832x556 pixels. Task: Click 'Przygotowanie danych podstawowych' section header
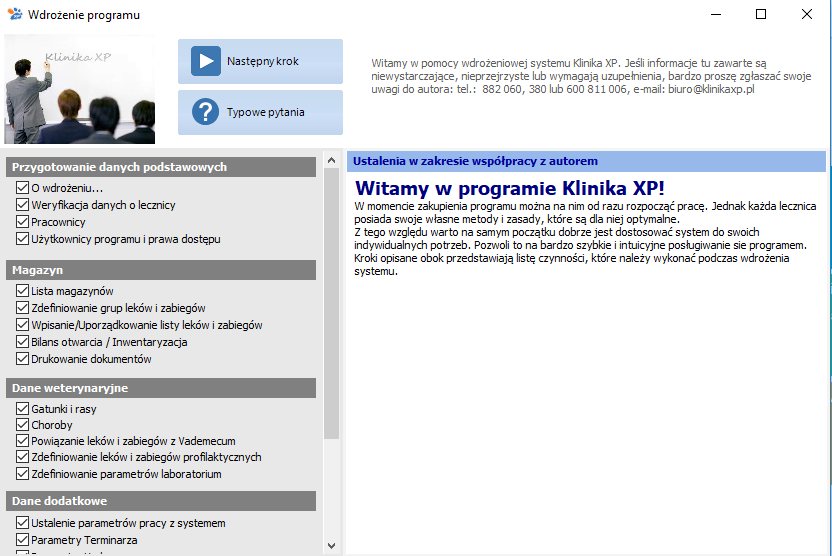(x=161, y=167)
